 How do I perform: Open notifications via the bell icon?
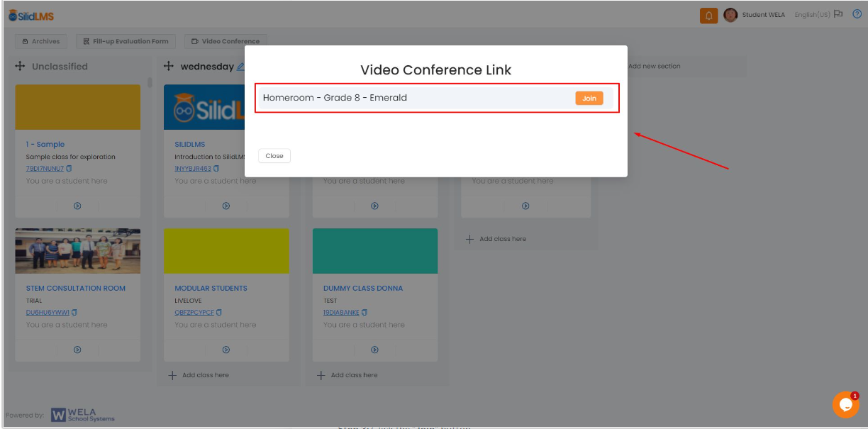click(708, 14)
